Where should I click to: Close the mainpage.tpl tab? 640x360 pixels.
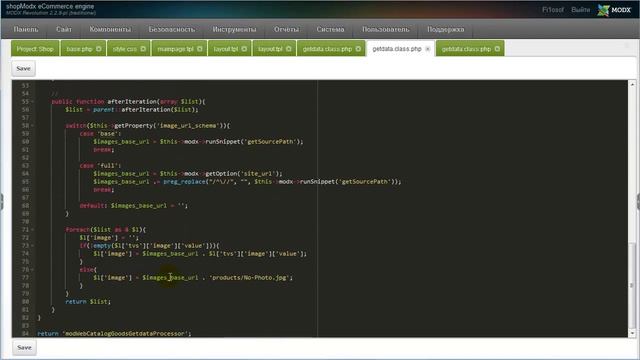point(200,49)
